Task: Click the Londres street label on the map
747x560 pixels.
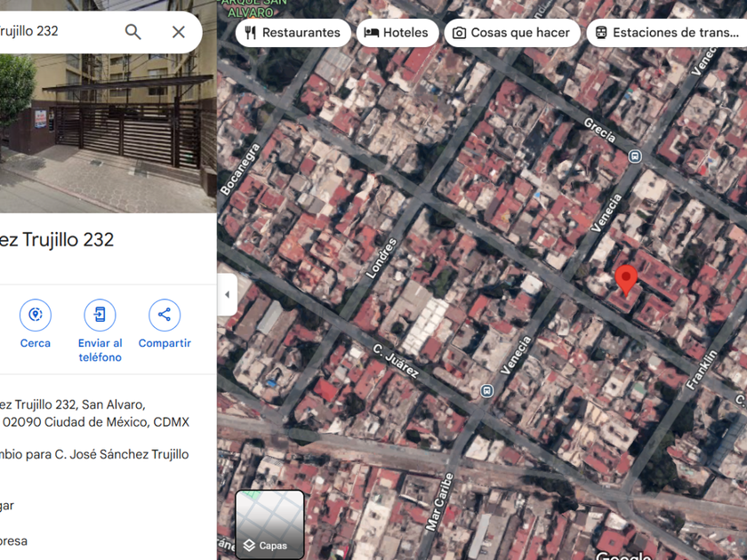Action: 381,260
